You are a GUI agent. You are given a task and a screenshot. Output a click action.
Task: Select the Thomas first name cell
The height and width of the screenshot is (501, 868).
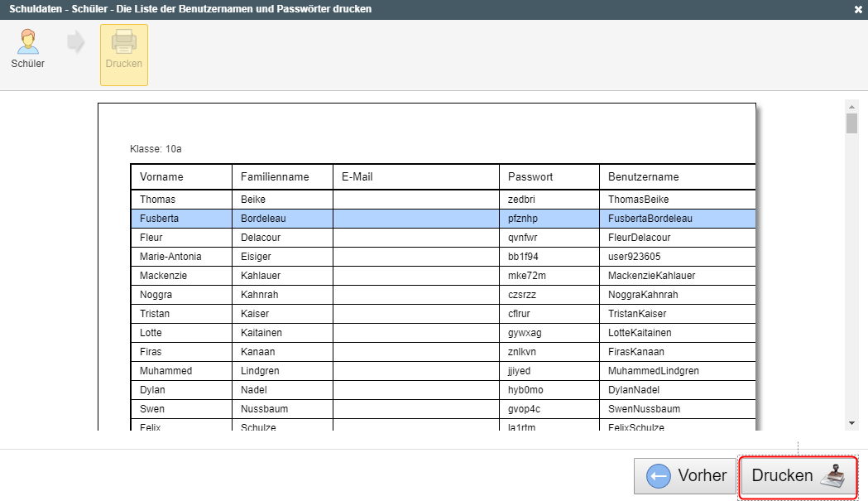click(x=181, y=200)
